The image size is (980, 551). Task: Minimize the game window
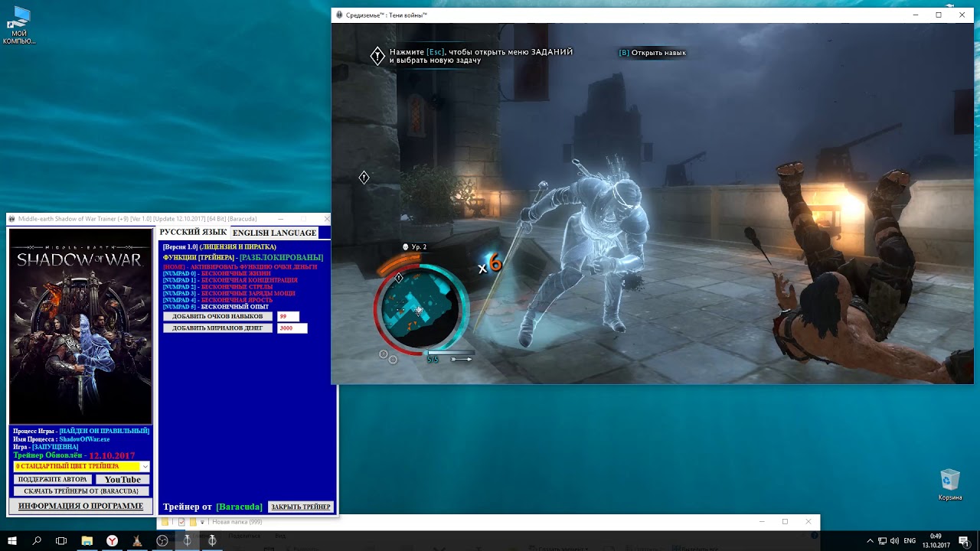coord(916,15)
